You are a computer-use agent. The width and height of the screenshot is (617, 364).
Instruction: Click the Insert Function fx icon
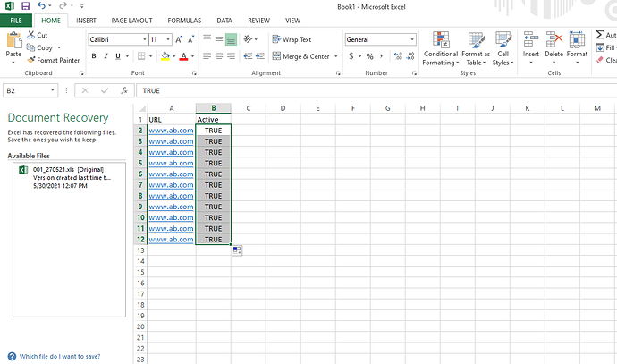tap(124, 90)
